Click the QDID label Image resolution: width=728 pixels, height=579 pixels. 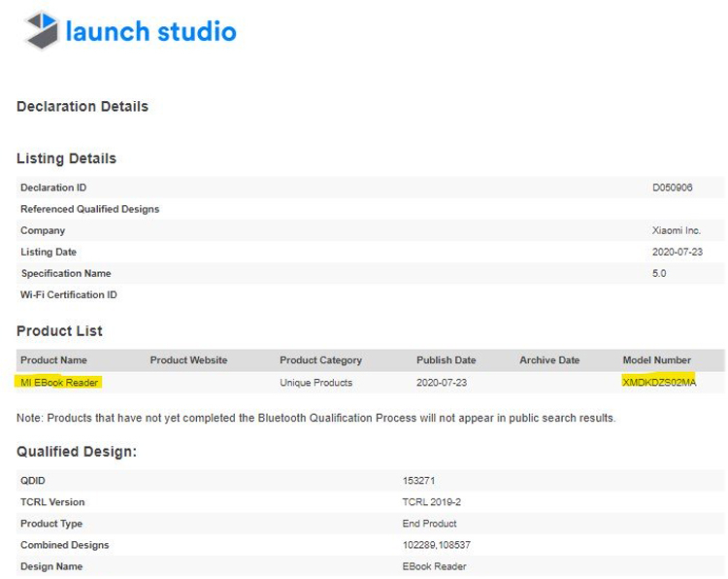pyautogui.click(x=32, y=481)
